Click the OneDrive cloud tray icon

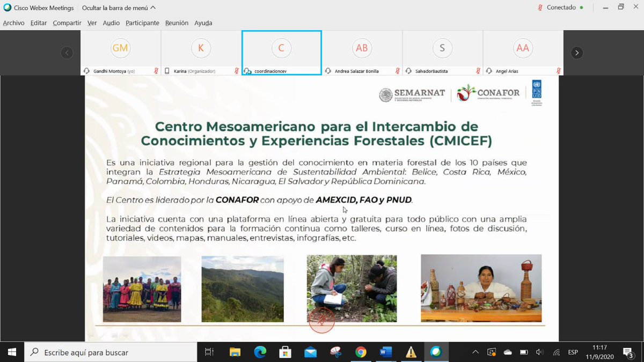point(508,352)
